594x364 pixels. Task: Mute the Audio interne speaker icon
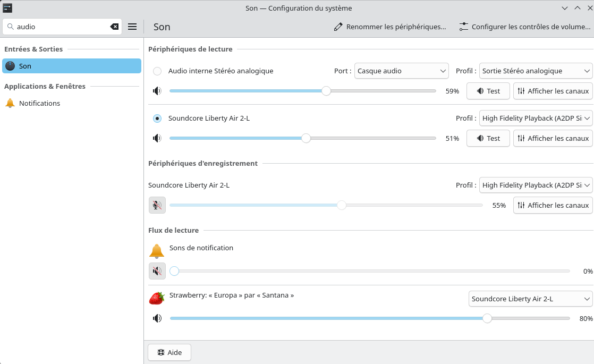point(157,91)
